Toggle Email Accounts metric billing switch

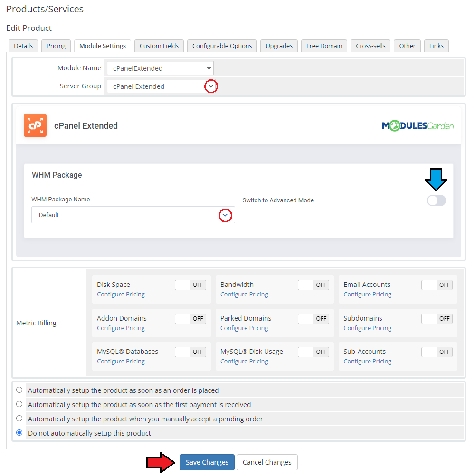437,285
